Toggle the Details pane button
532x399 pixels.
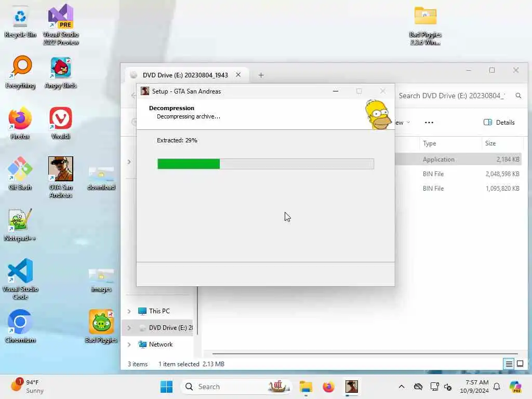[499, 123]
